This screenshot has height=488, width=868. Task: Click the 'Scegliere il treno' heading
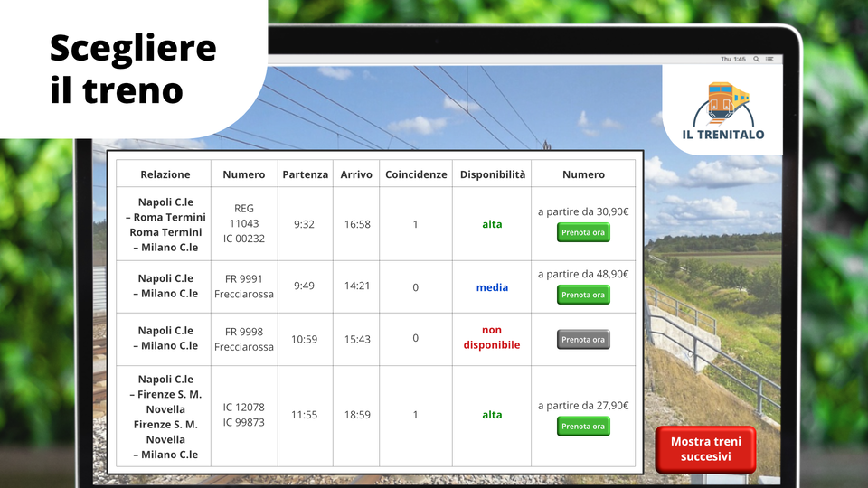pos(133,69)
